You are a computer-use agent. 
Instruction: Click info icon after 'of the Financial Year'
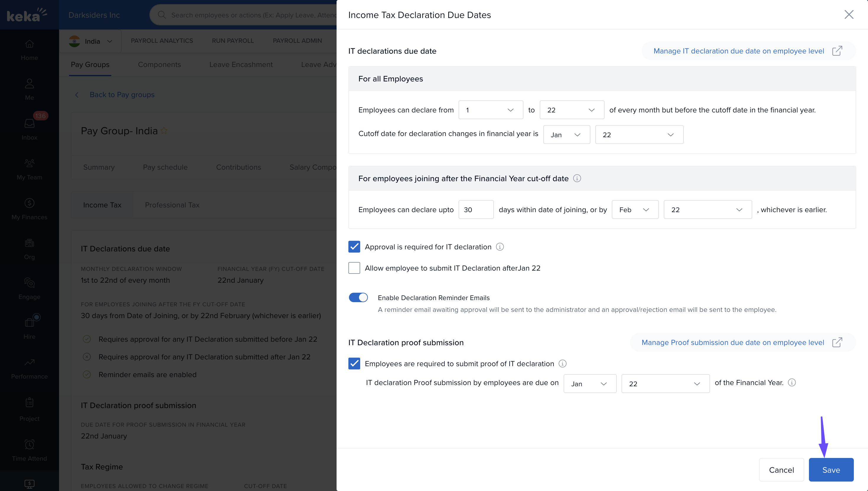pos(792,382)
